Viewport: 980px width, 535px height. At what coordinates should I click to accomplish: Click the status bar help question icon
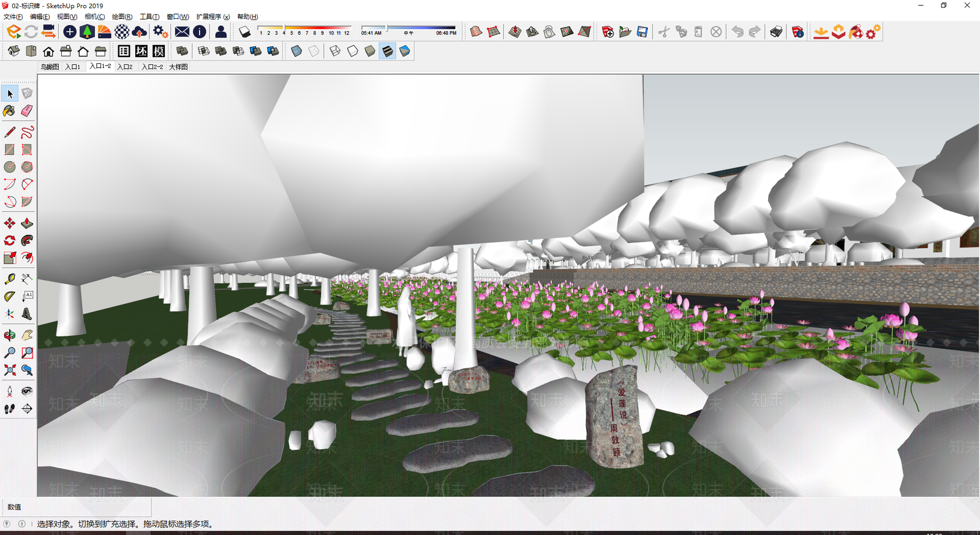pyautogui.click(x=7, y=524)
